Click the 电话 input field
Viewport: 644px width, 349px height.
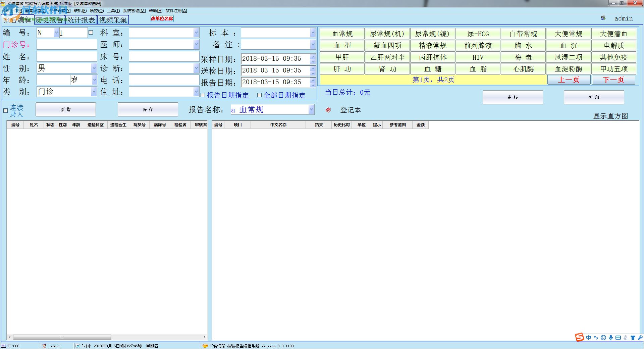click(164, 80)
